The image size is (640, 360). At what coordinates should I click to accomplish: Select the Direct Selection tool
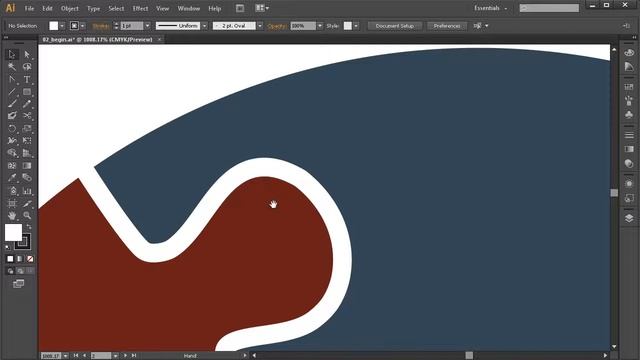[x=27, y=54]
